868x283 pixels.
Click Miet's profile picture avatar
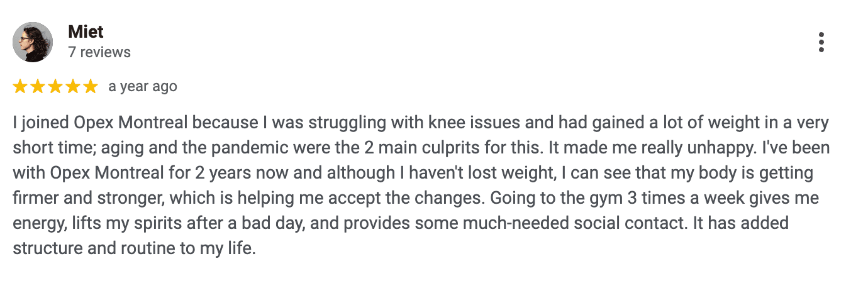33,42
